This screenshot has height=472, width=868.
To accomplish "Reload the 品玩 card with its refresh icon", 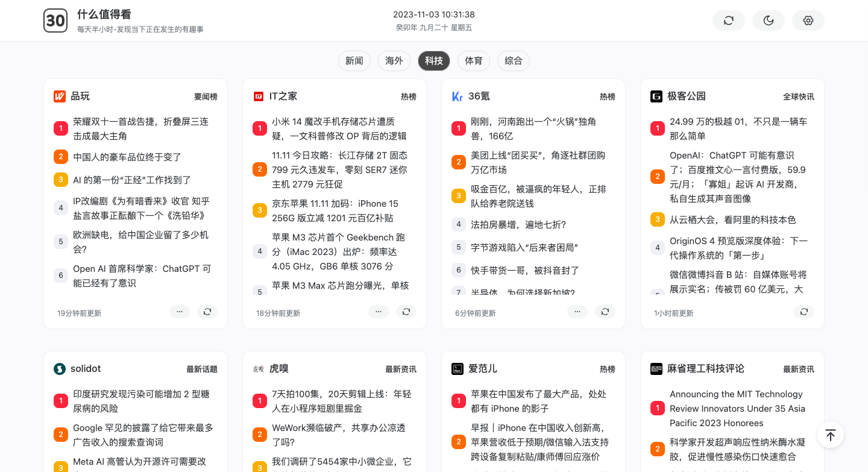I will (x=207, y=311).
